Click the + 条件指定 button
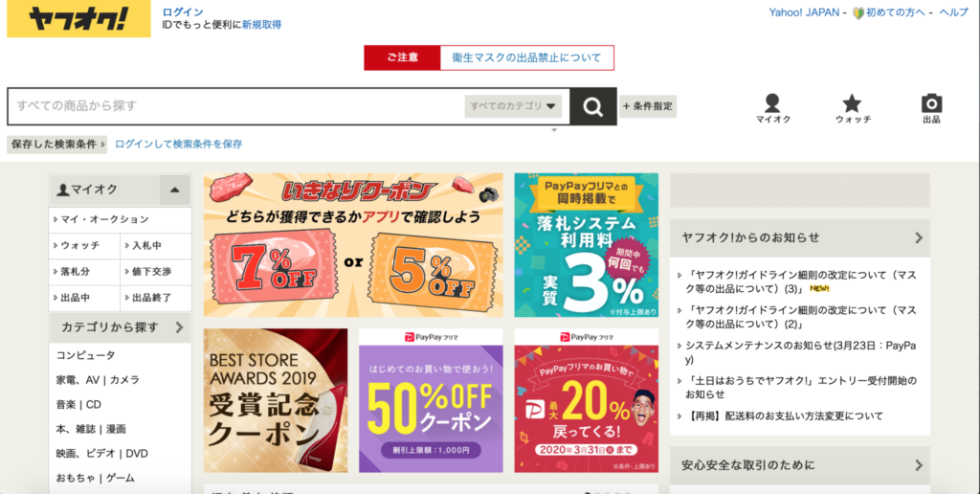 [x=648, y=106]
